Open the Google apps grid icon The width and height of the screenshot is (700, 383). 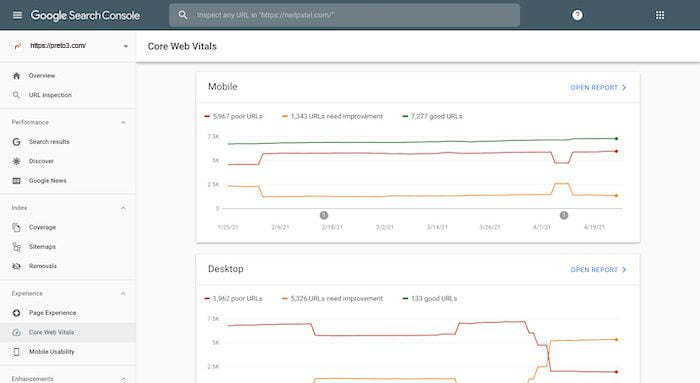[660, 15]
